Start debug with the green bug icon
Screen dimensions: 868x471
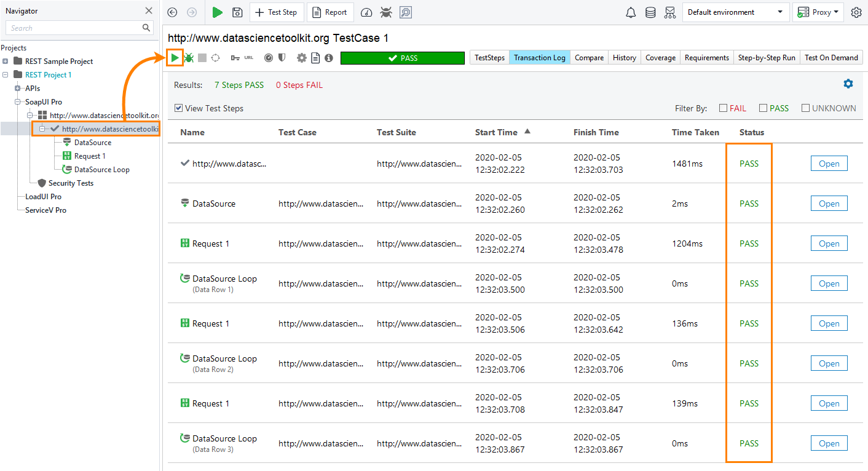[x=189, y=58]
